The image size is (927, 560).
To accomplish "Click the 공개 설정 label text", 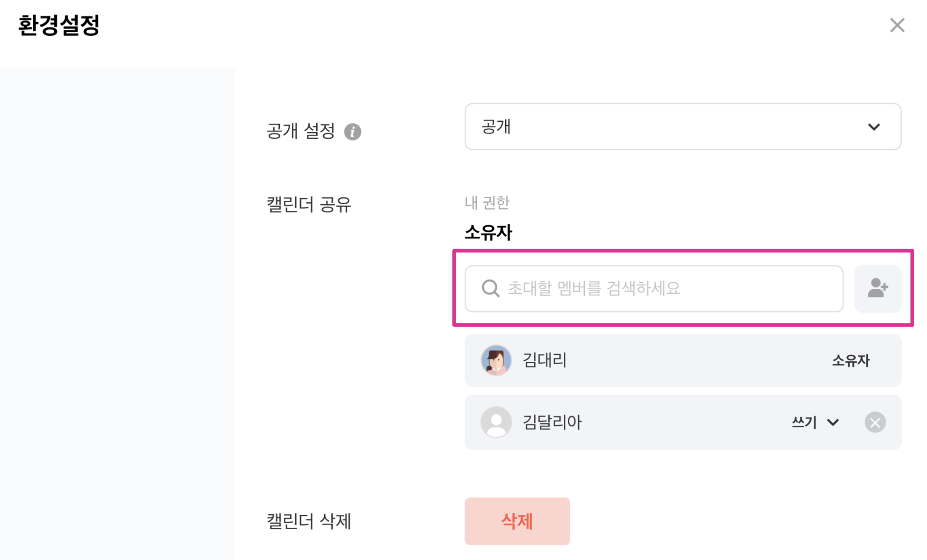I will 301,131.
